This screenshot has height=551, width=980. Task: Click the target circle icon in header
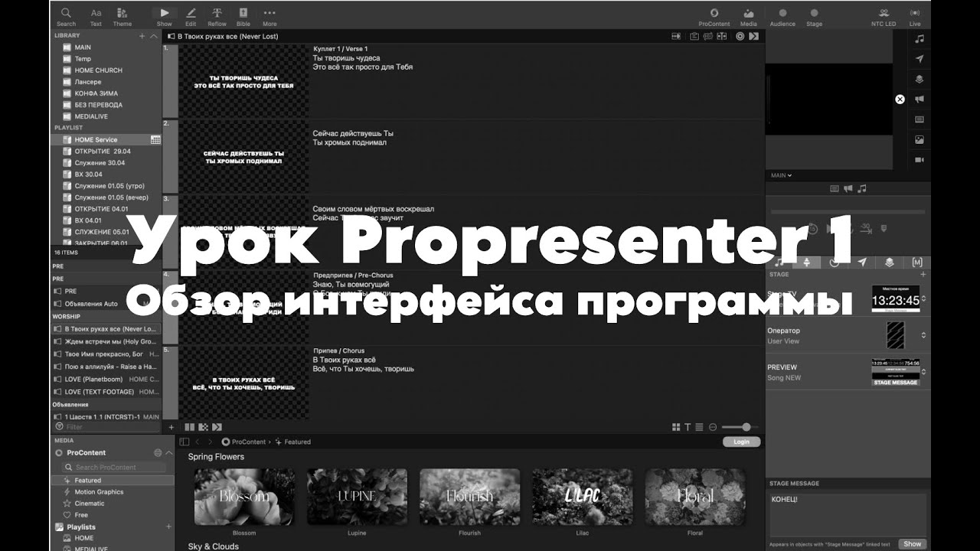coord(740,36)
